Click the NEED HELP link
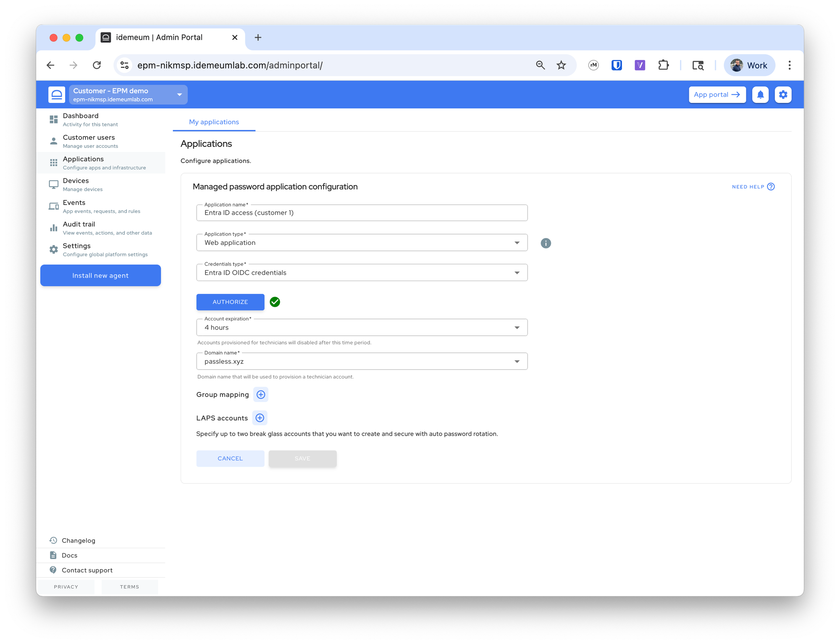 pyautogui.click(x=753, y=187)
